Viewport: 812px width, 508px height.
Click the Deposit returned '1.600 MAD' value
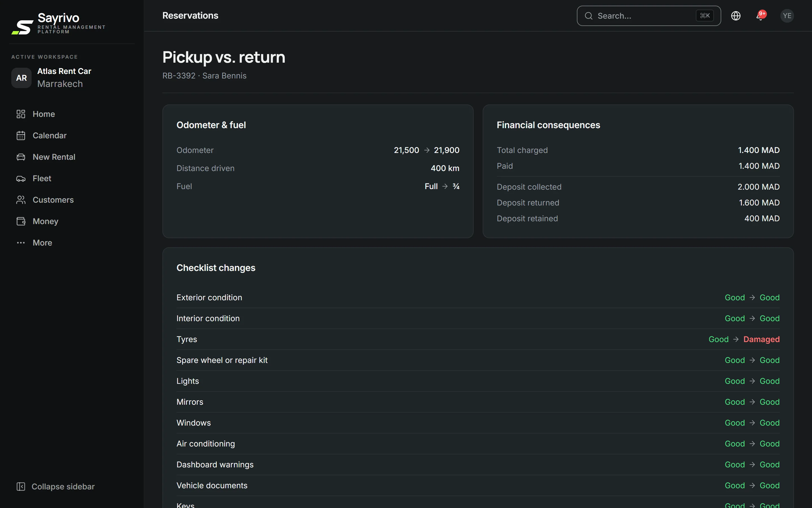[759, 203]
